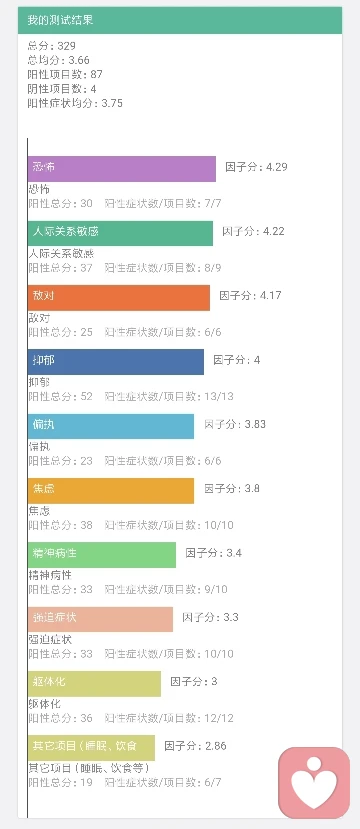Image resolution: width=360 pixels, height=829 pixels.
Task: Click the yellow 焦虑 bar
Action: [x=111, y=491]
